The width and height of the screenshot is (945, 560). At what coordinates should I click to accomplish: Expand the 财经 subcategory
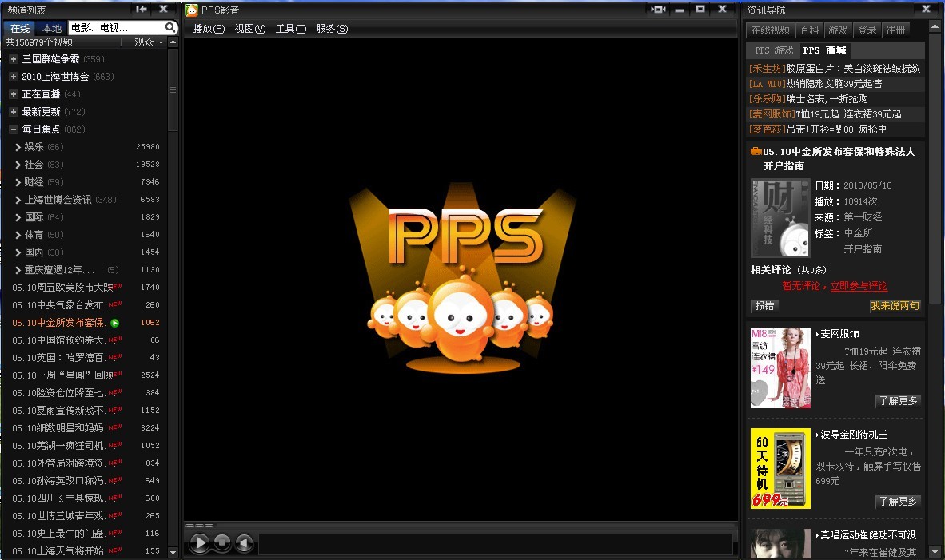tap(18, 182)
